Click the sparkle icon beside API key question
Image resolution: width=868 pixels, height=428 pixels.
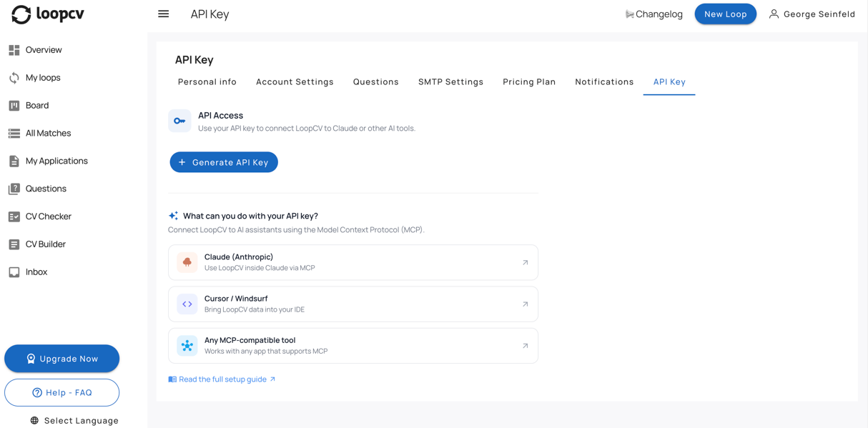(x=173, y=216)
